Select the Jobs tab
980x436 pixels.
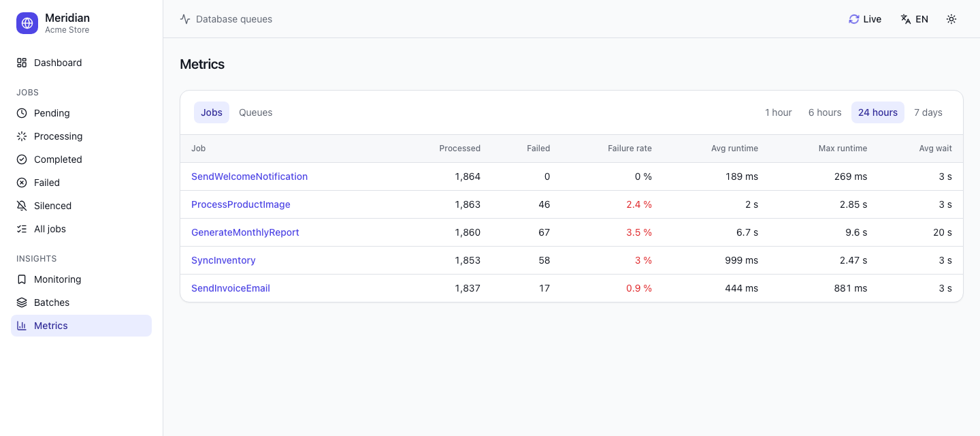point(212,112)
